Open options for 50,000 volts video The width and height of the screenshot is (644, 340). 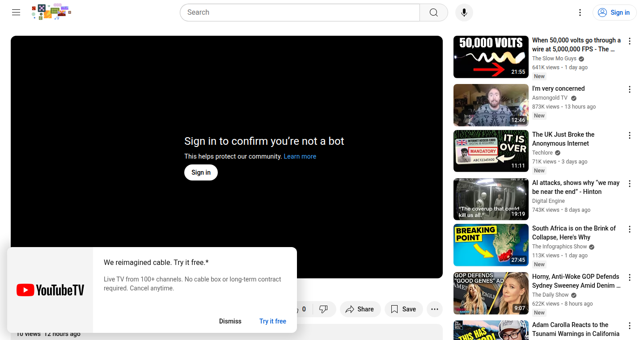tap(630, 41)
